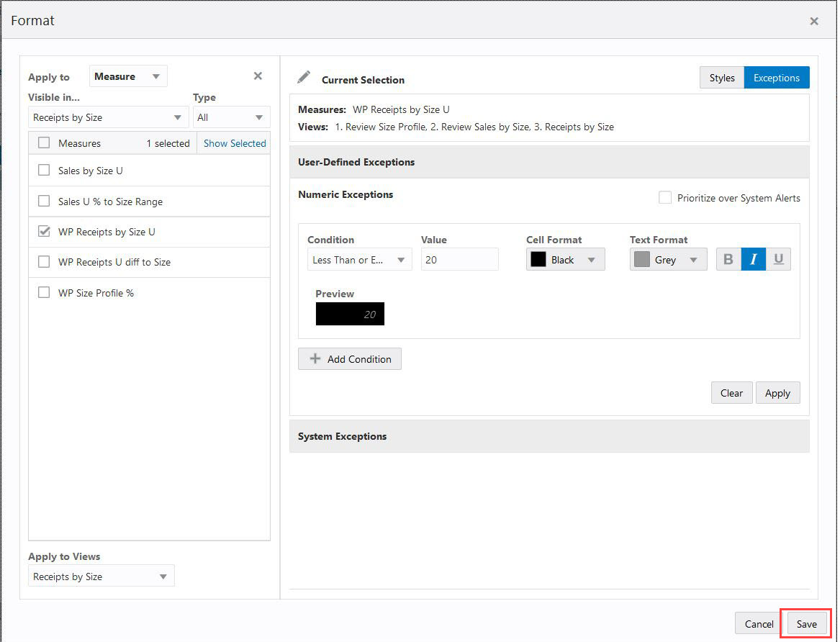The height and width of the screenshot is (642, 840).
Task: Switch to the Styles tab
Action: [x=722, y=78]
